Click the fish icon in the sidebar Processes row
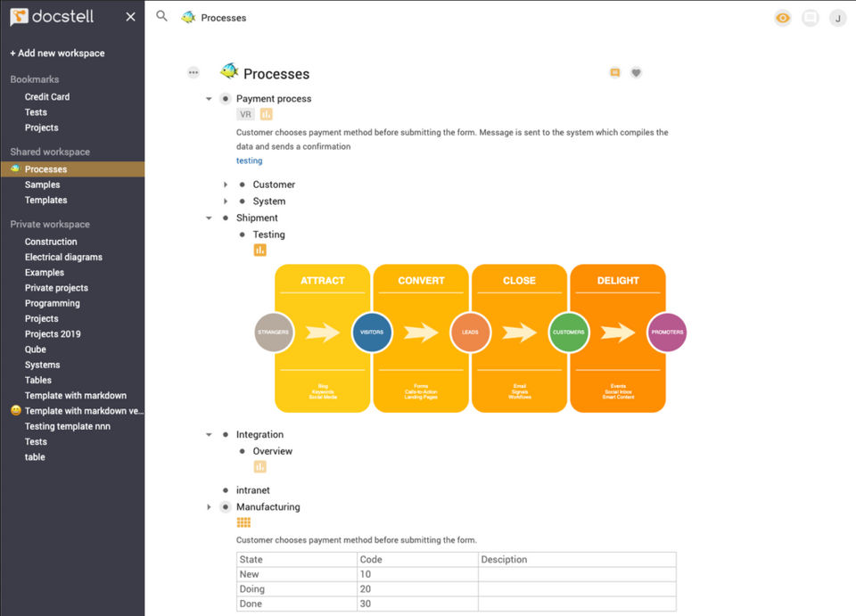 (x=16, y=168)
